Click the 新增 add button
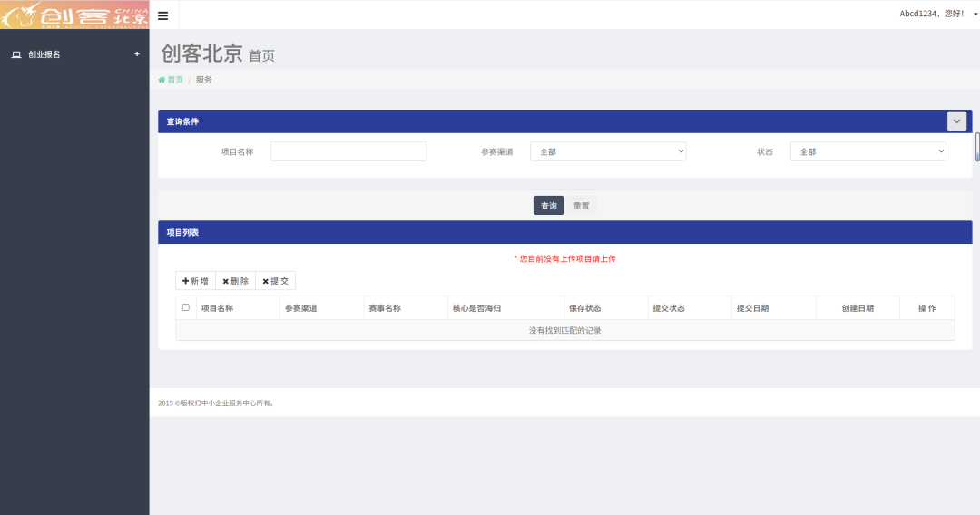 pos(195,281)
